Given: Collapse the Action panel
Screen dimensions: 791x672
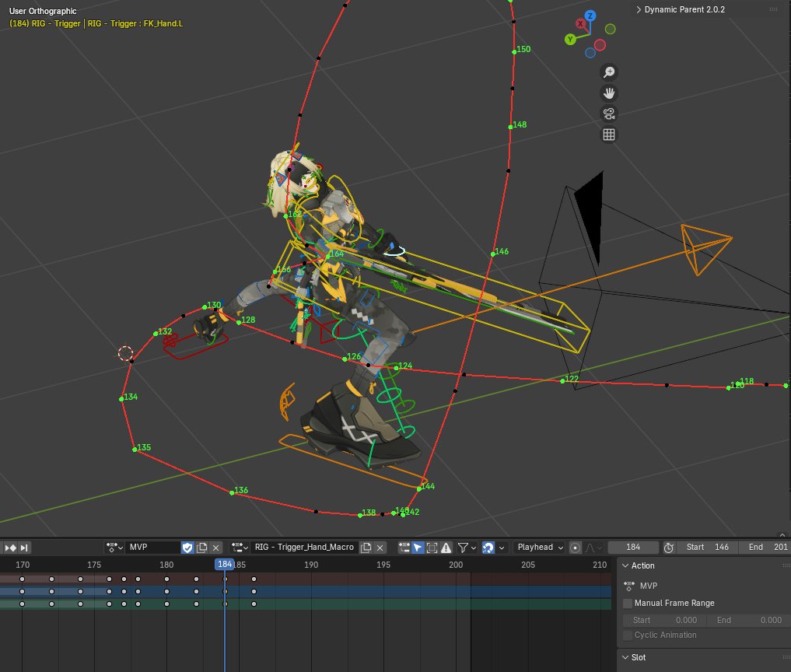Looking at the screenshot, I should (x=625, y=566).
